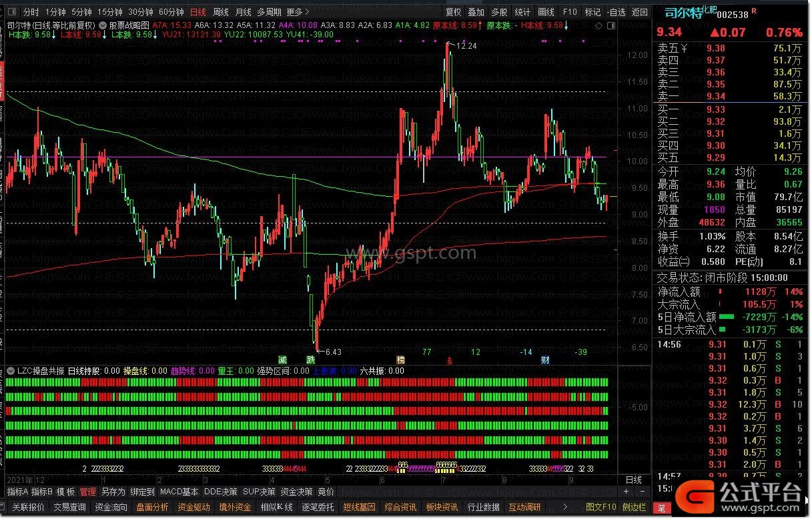Click the 叠加 overlay button
This screenshot has height=519, width=812.
point(476,12)
